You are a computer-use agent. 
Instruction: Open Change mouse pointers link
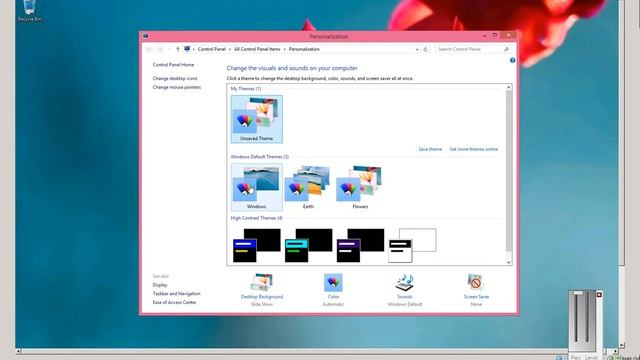click(177, 87)
